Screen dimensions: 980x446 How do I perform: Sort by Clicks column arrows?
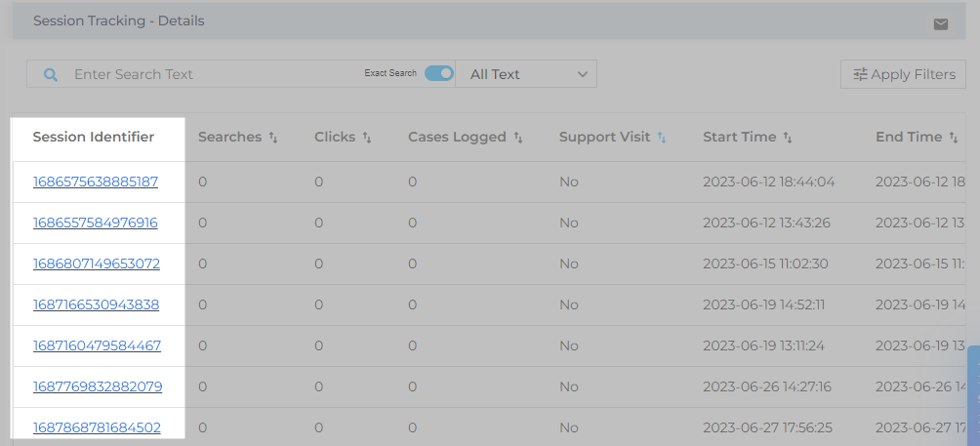click(367, 138)
